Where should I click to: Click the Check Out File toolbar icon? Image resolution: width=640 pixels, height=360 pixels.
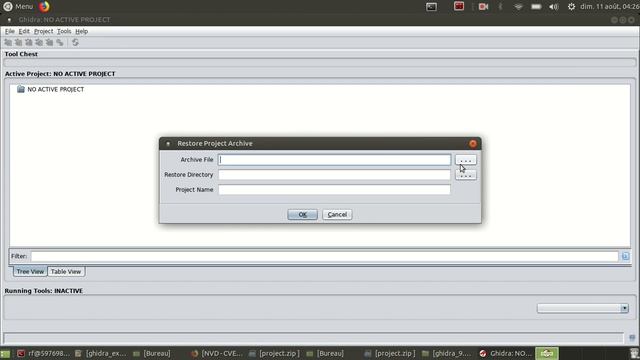[18, 42]
